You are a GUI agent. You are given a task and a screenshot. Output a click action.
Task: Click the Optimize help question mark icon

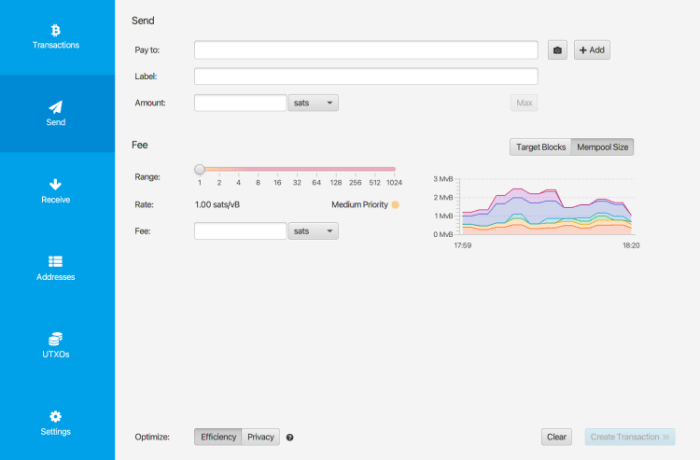click(290, 437)
